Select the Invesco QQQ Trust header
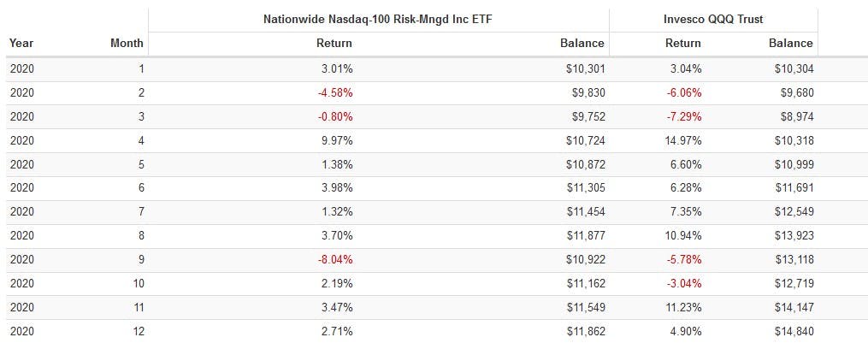Image resolution: width=868 pixels, height=349 pixels. (x=712, y=20)
